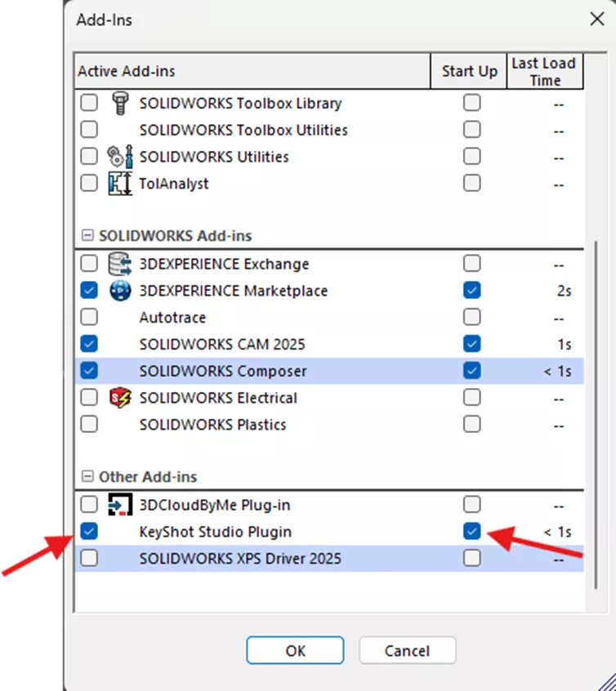The image size is (616, 691).
Task: Select the SOLIDWORKS Utilities row text
Action: point(214,157)
